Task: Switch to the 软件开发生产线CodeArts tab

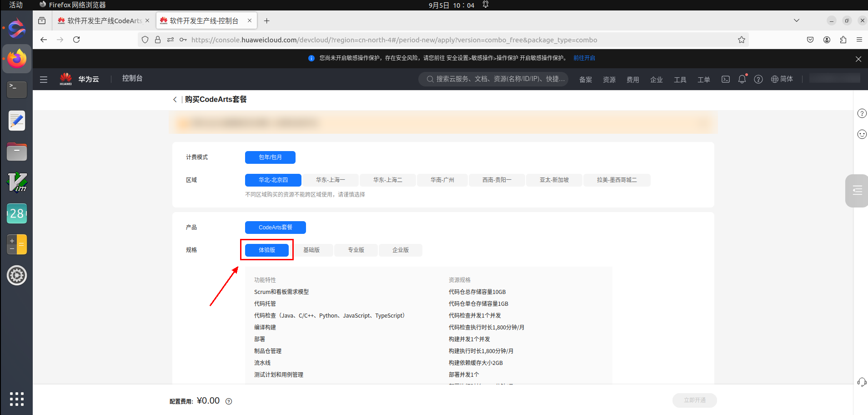Action: pos(104,20)
